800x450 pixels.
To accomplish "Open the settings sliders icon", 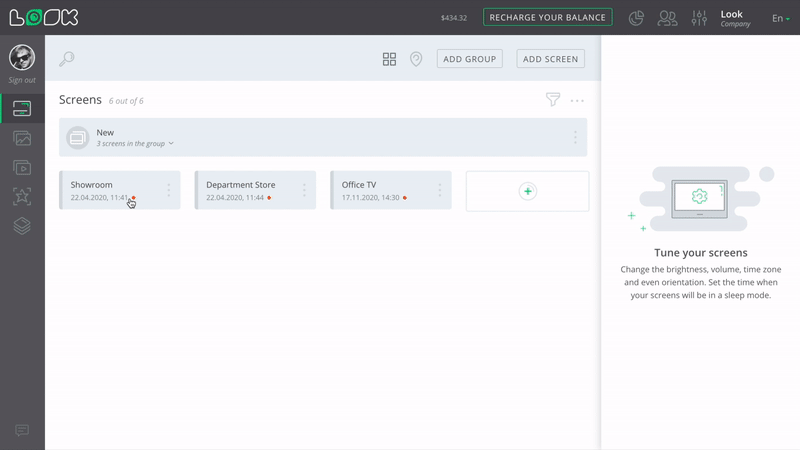I will coord(699,18).
